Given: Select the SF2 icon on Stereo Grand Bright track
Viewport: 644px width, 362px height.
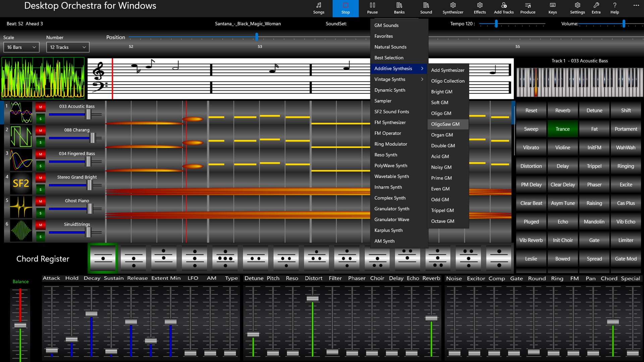Looking at the screenshot, I should 20,183.
